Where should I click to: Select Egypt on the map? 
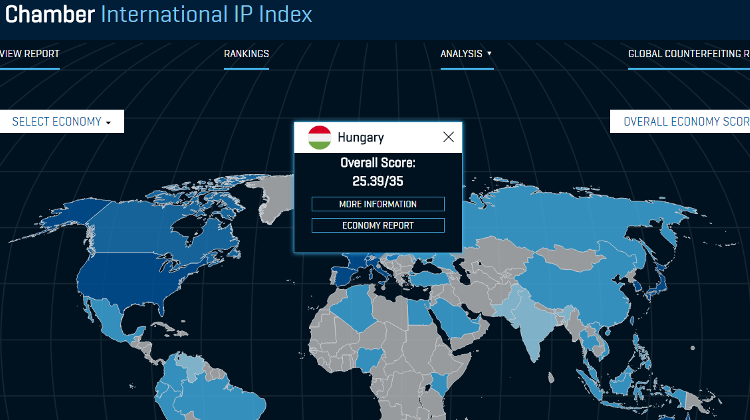pyautogui.click(x=419, y=312)
